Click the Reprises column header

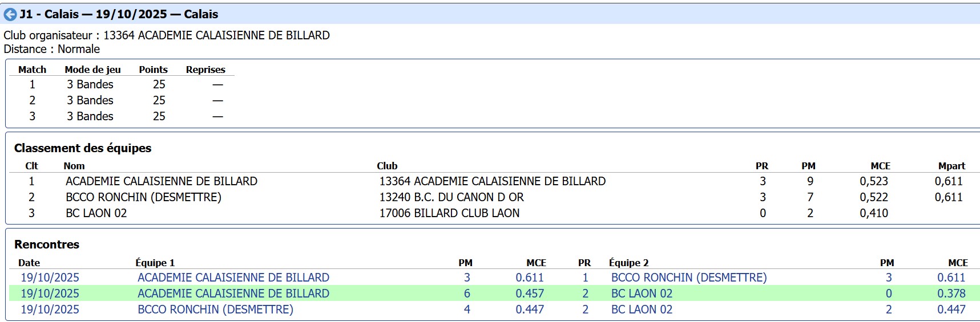205,70
